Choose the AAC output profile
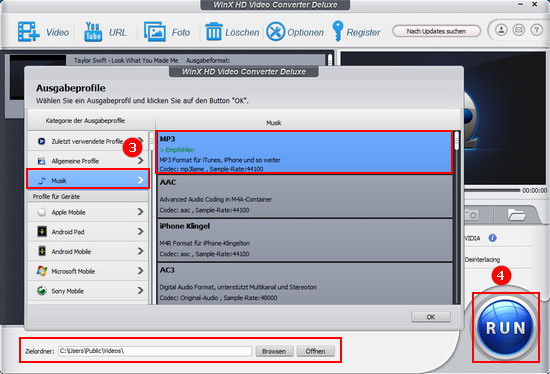 304,196
